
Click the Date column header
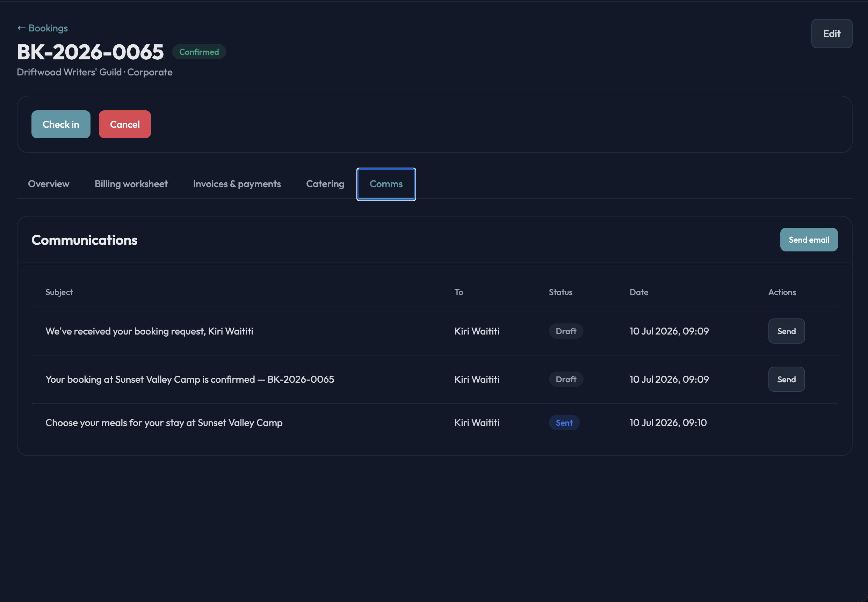coord(638,292)
